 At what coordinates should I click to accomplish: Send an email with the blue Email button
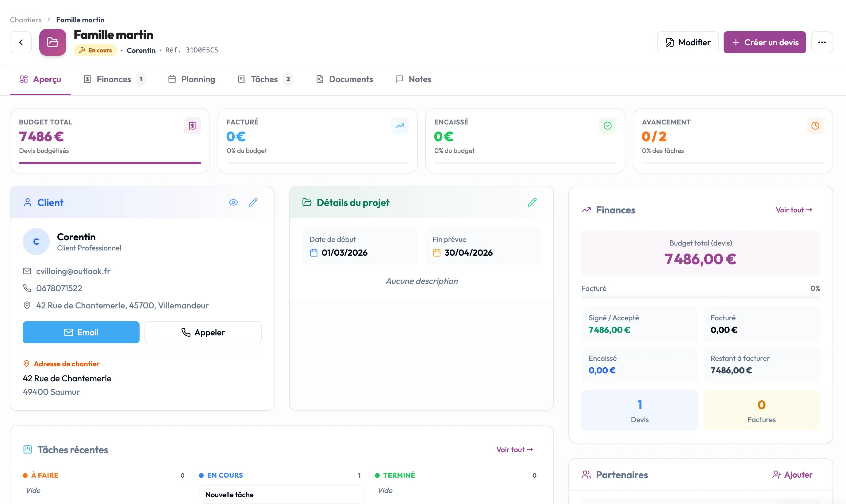[x=81, y=332]
